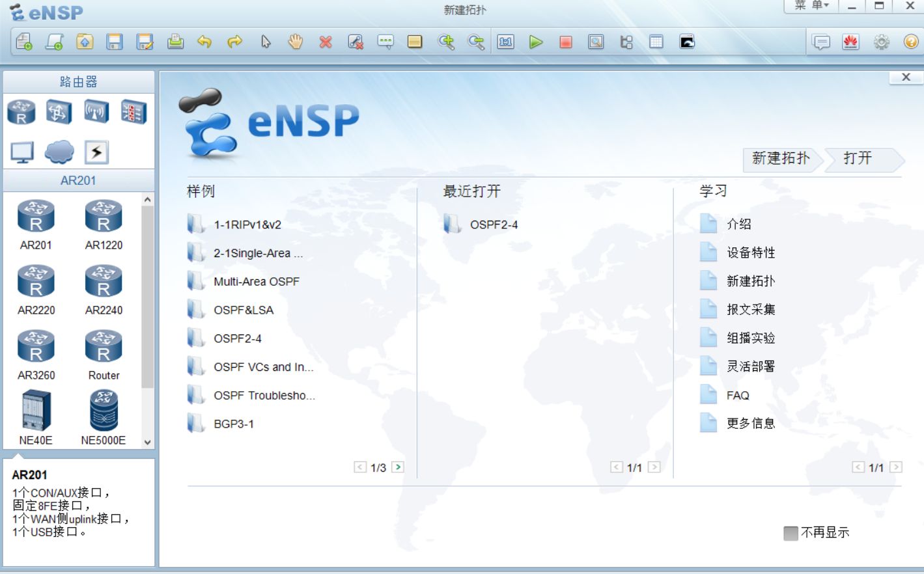Click the print toolbar icon

click(x=175, y=42)
